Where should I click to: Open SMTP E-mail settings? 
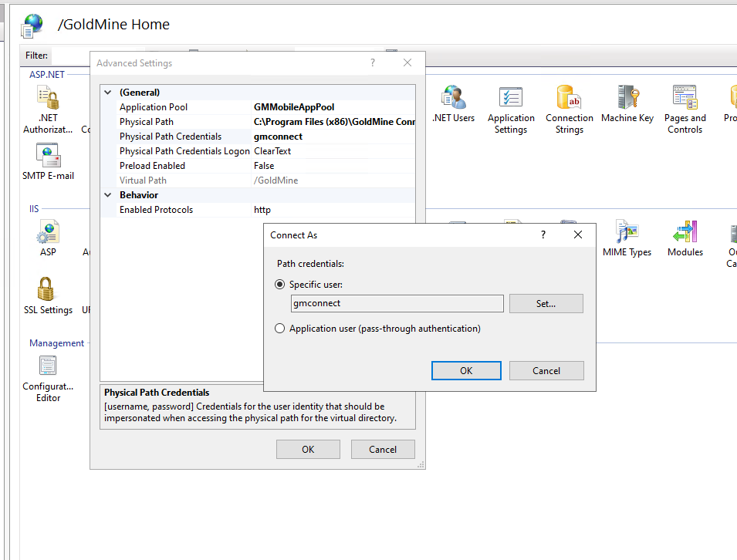[x=47, y=160]
